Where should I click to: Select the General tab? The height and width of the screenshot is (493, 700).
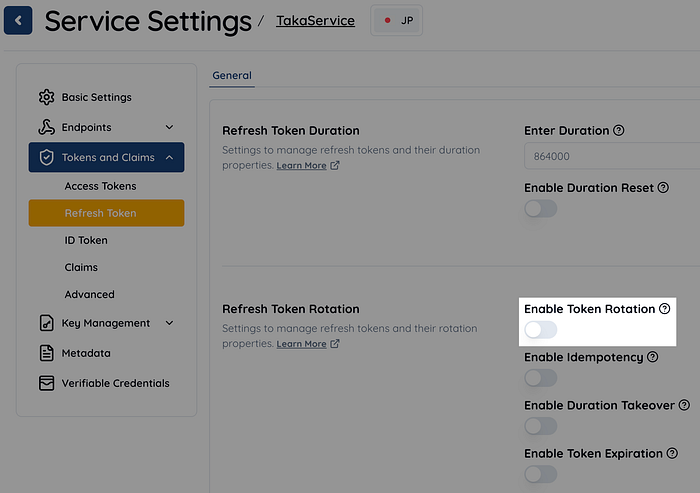232,75
